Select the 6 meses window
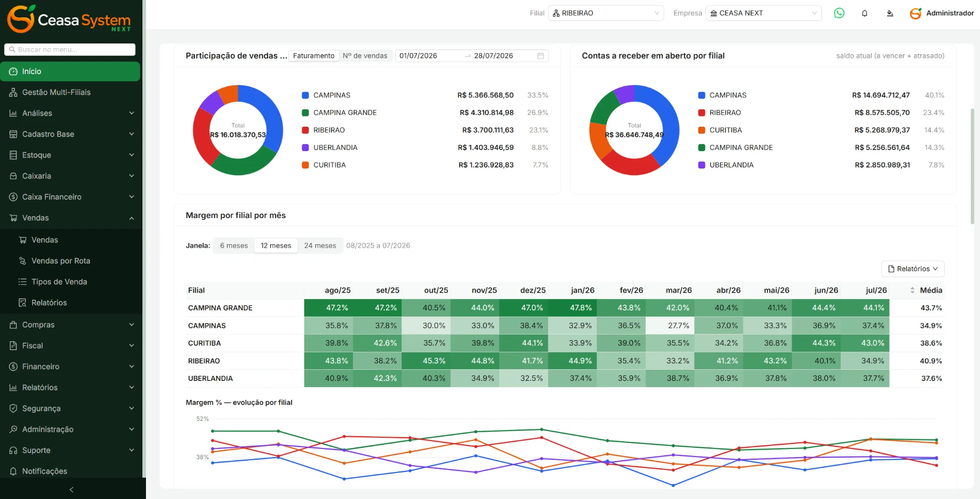The width and height of the screenshot is (980, 499). [x=234, y=246]
